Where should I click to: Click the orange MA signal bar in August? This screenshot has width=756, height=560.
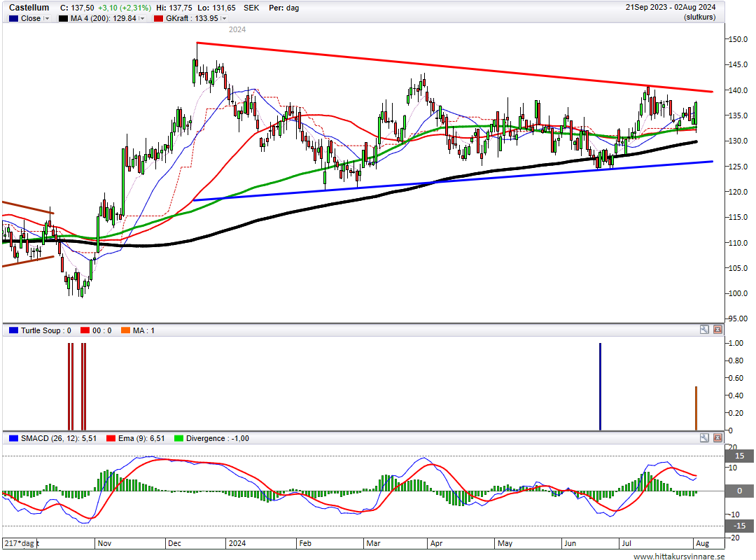(x=696, y=408)
